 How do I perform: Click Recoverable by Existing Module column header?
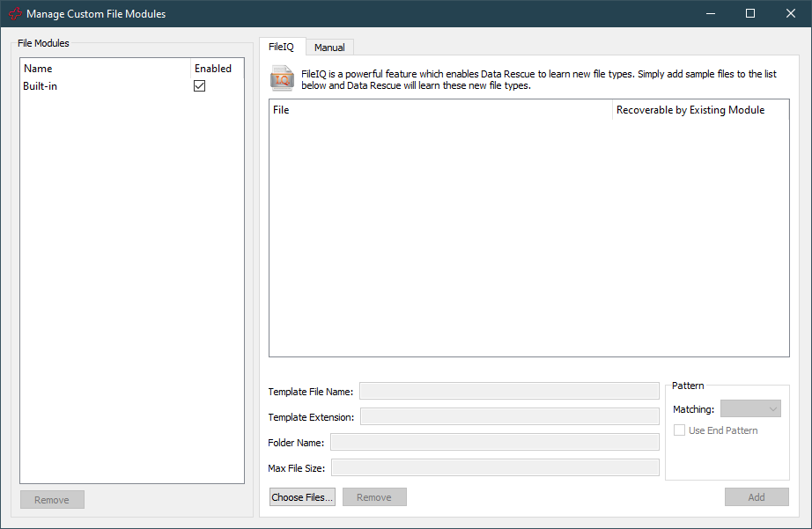pos(701,110)
